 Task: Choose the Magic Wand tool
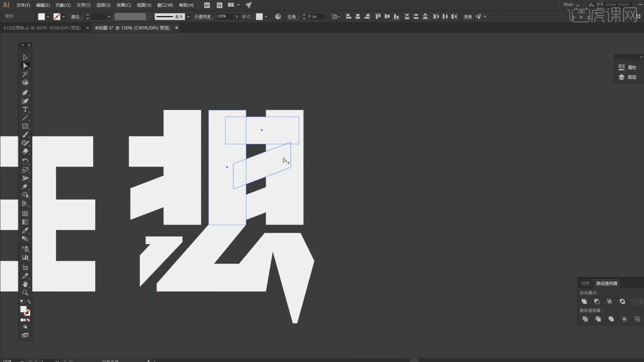pyautogui.click(x=25, y=74)
